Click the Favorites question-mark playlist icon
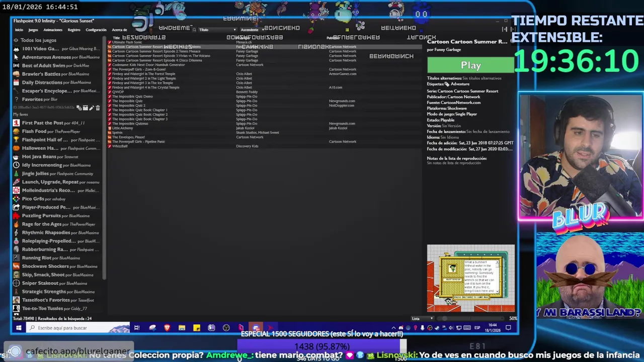This screenshot has height=362, width=644. tap(17, 100)
